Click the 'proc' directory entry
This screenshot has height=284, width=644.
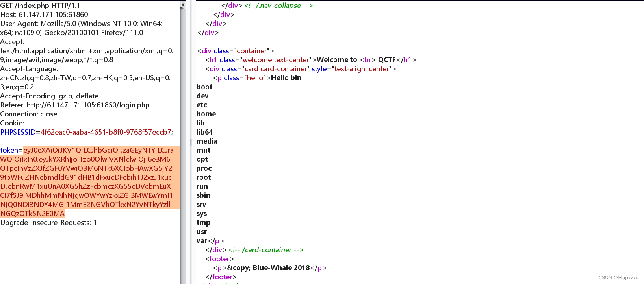pos(204,168)
